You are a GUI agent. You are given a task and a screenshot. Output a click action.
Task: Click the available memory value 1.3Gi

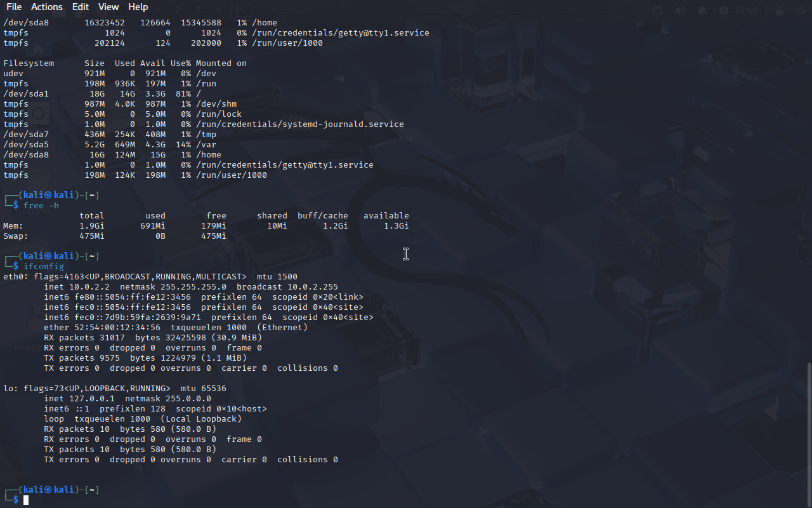coord(396,226)
